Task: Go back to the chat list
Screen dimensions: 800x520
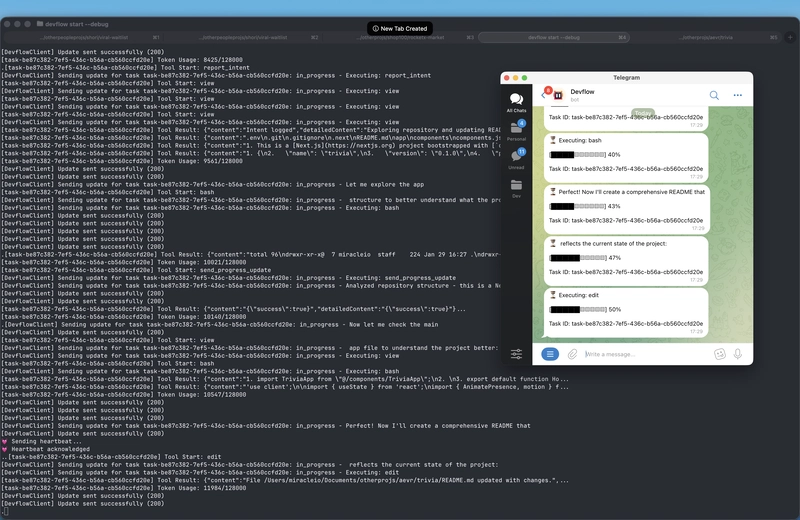Action: [x=541, y=96]
